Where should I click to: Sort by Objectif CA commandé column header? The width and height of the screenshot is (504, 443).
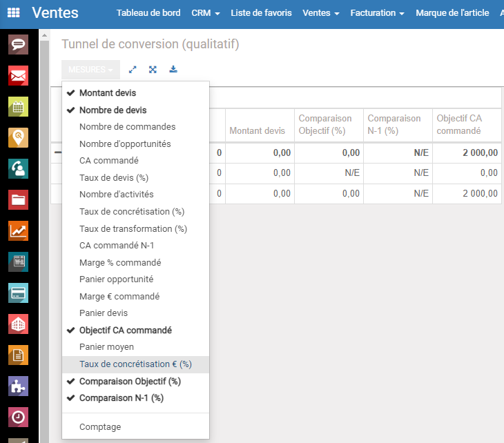(467, 126)
